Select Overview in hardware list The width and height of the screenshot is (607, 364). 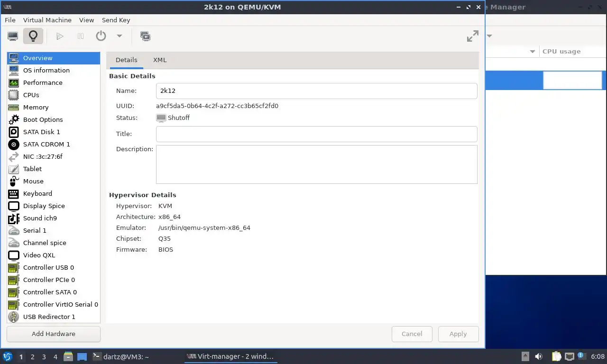(x=54, y=58)
